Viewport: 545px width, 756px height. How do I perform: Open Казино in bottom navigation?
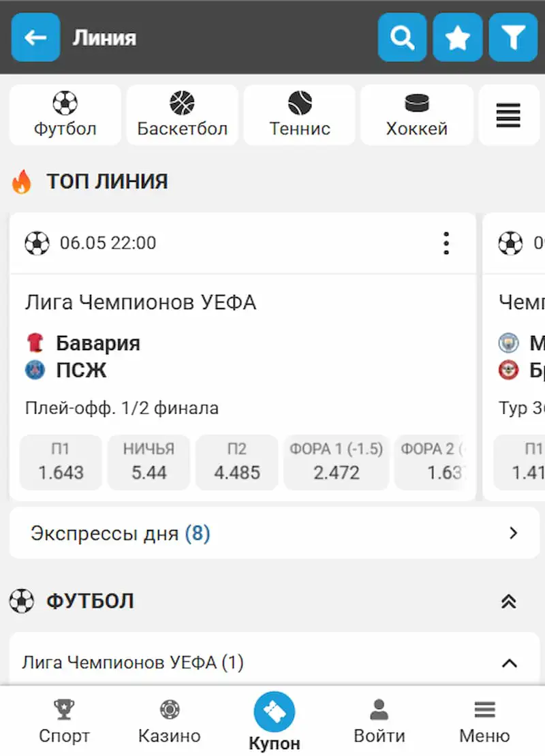[x=169, y=722]
